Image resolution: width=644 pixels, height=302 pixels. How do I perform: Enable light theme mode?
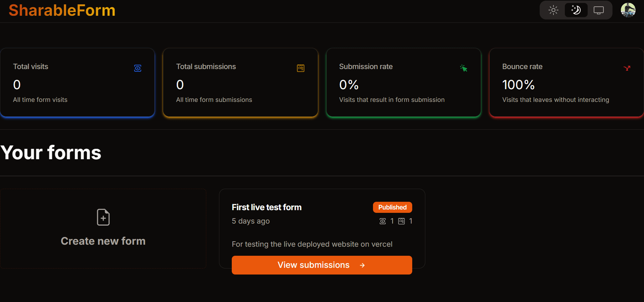point(553,10)
